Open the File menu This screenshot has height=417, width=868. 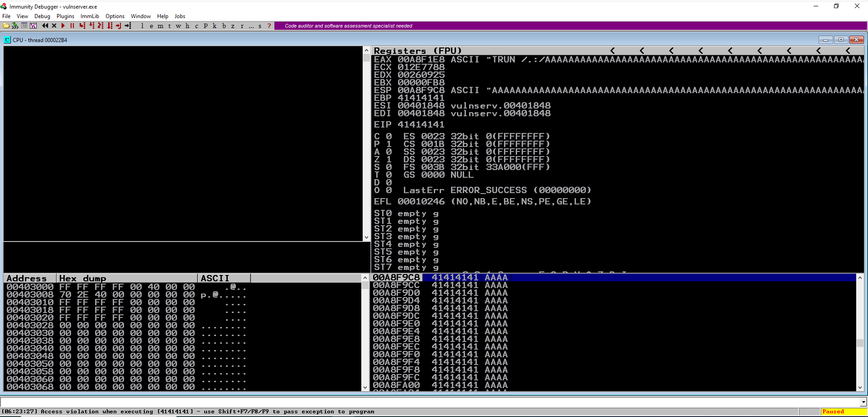6,16
